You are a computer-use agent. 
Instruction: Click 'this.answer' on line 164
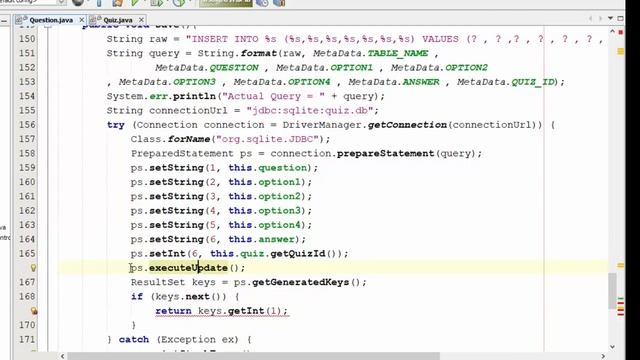pyautogui.click(x=261, y=239)
